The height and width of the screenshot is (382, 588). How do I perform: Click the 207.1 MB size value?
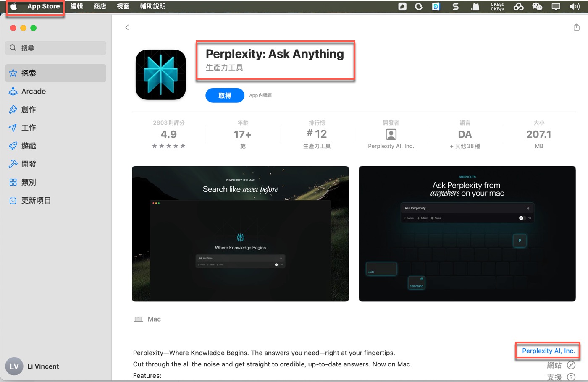[539, 134]
